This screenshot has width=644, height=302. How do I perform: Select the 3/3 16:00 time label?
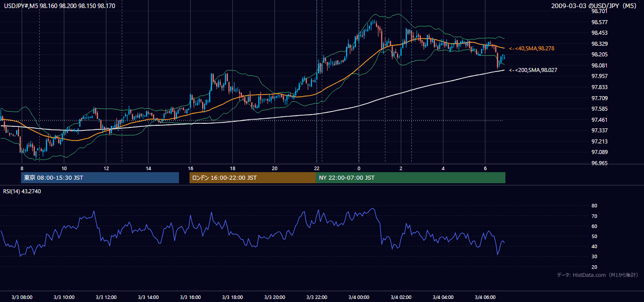pos(190,297)
